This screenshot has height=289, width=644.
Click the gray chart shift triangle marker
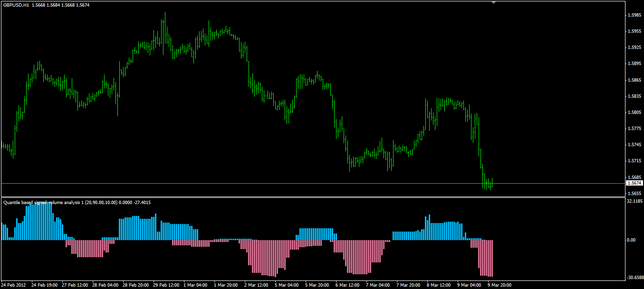click(494, 3)
